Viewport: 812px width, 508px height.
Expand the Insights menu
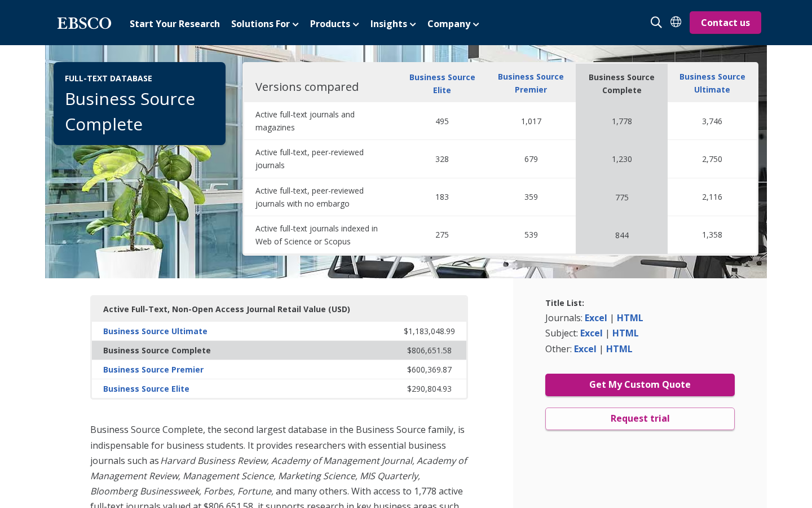coord(393,24)
